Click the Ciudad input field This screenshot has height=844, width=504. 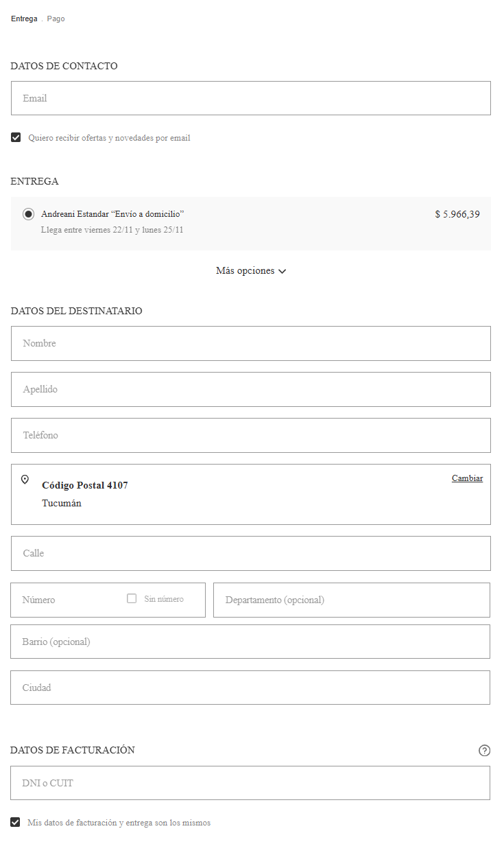[x=250, y=688]
